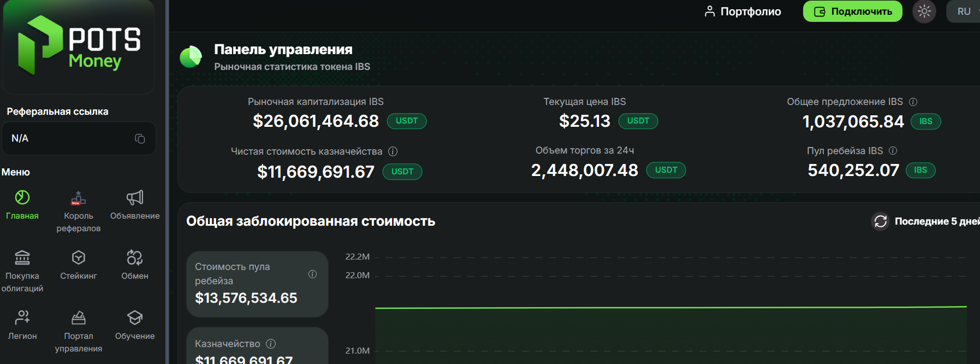Click the 22.2M chart axis label
Image resolution: width=980 pixels, height=364 pixels.
[x=358, y=257]
